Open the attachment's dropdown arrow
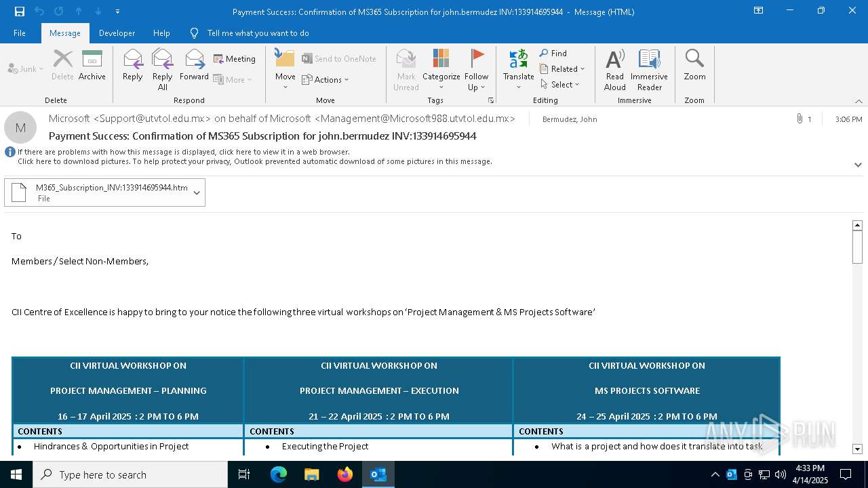 (x=197, y=192)
